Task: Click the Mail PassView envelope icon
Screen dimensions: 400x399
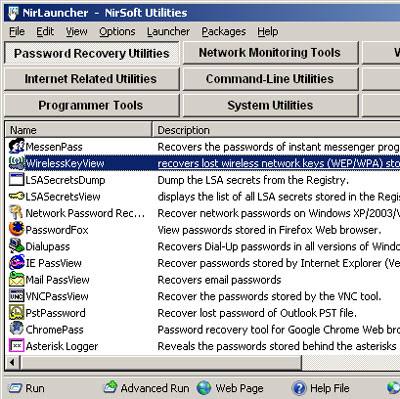Action: tap(17, 279)
